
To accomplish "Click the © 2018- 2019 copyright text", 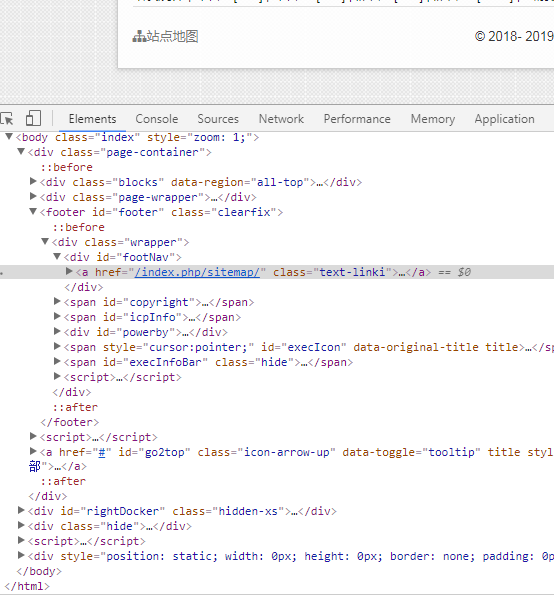I will click(514, 37).
